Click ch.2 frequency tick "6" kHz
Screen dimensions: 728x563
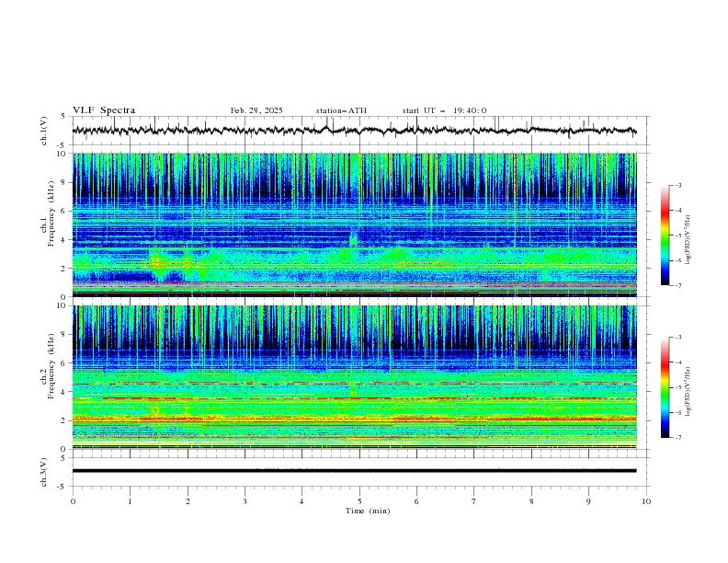64,363
